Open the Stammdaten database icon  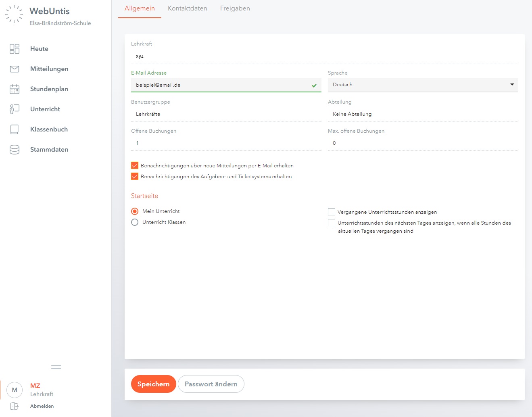tap(15, 150)
